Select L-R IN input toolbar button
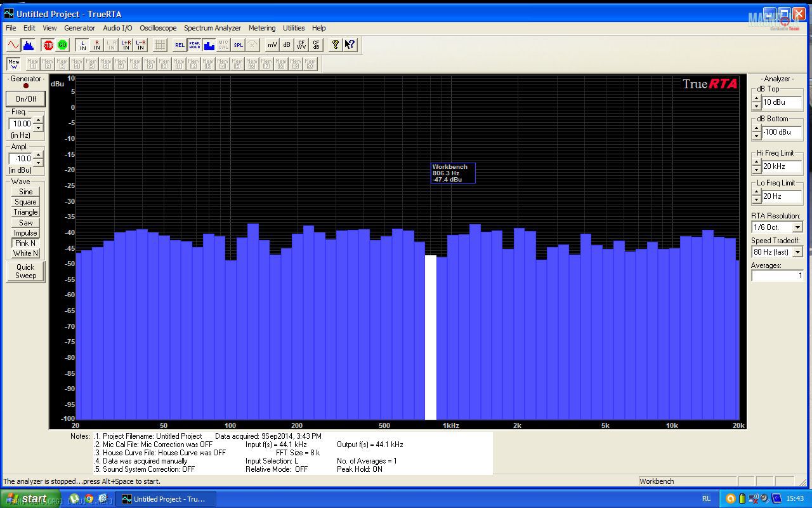 click(x=141, y=44)
